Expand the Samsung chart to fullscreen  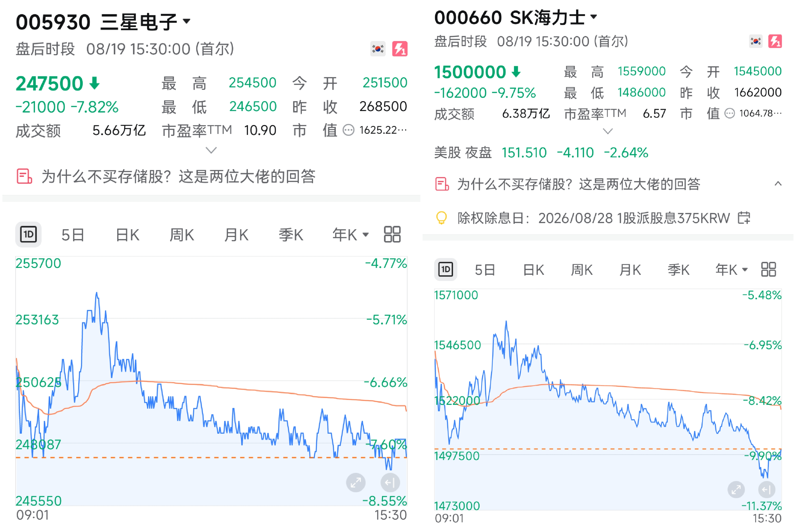tap(356, 482)
